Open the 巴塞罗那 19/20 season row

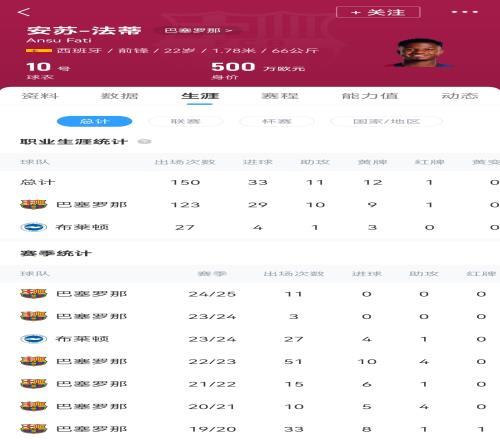250,429
